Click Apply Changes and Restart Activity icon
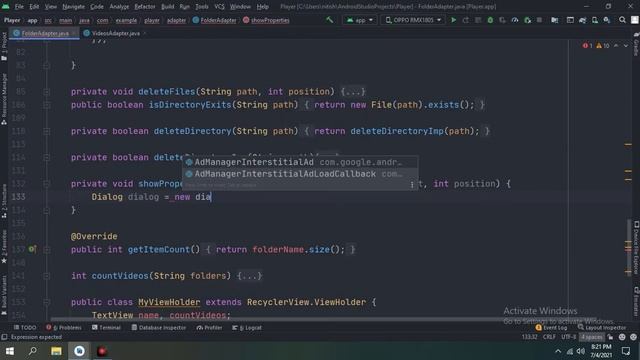Image resolution: width=640 pixels, height=360 pixels. click(466, 20)
